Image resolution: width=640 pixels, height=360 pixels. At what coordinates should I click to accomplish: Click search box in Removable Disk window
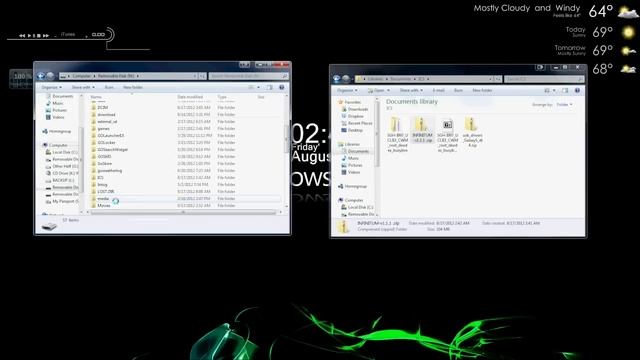[249, 76]
